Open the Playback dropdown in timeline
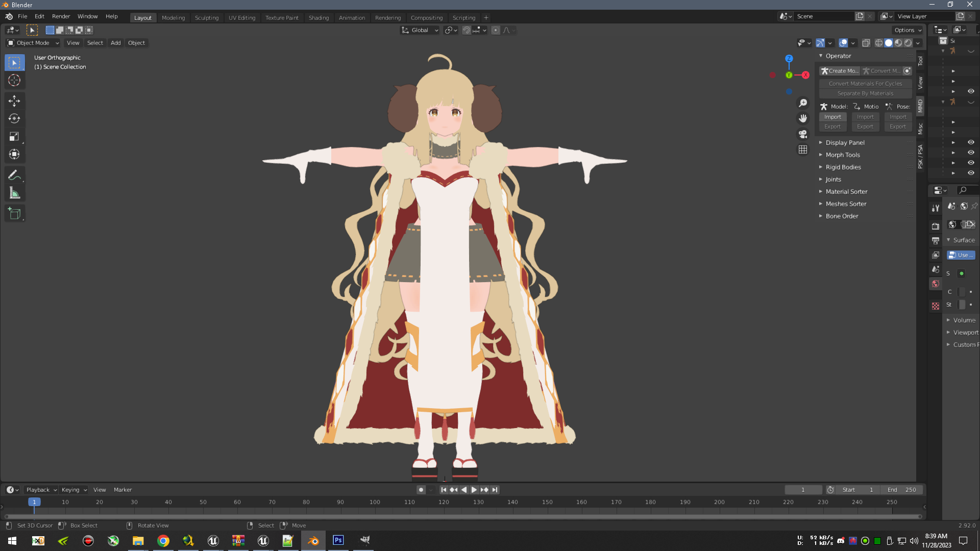 point(41,490)
